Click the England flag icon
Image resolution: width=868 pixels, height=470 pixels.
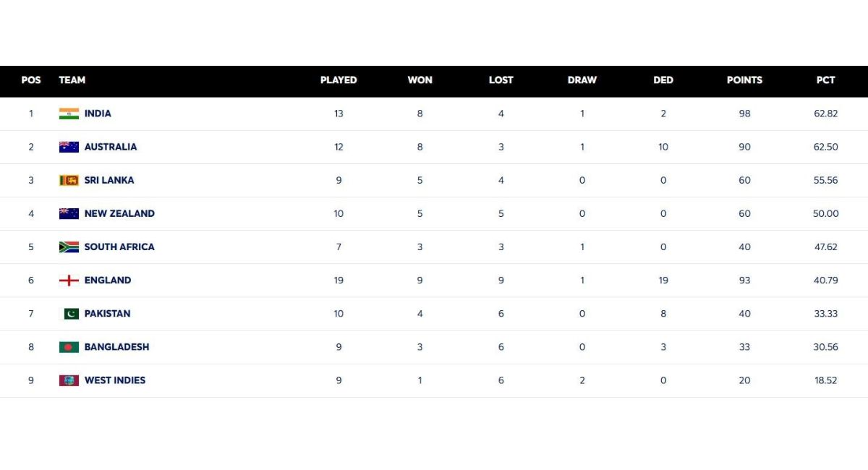69,280
